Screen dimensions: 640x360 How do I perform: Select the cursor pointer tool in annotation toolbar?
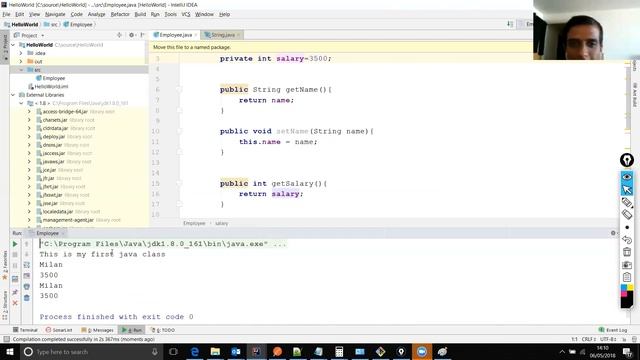[627, 189]
